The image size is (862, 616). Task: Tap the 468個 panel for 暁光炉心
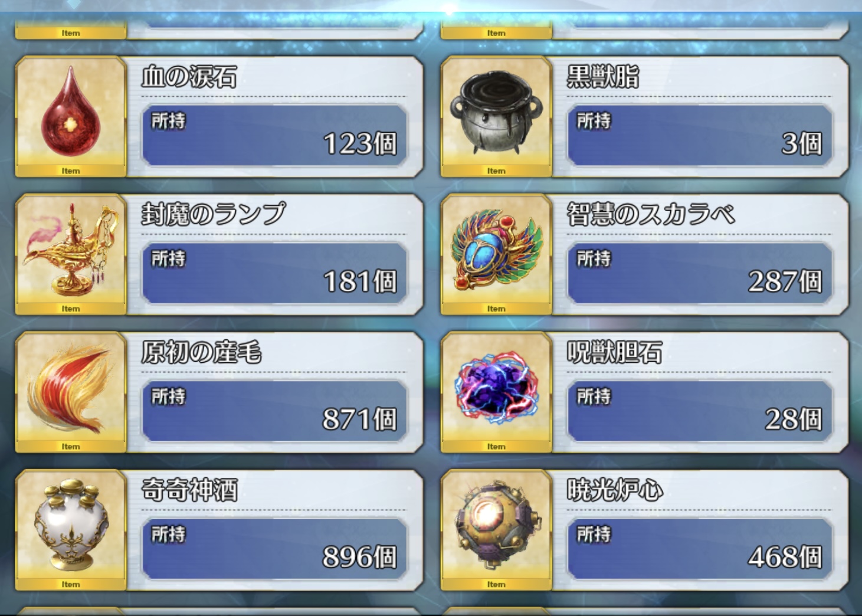click(x=700, y=549)
